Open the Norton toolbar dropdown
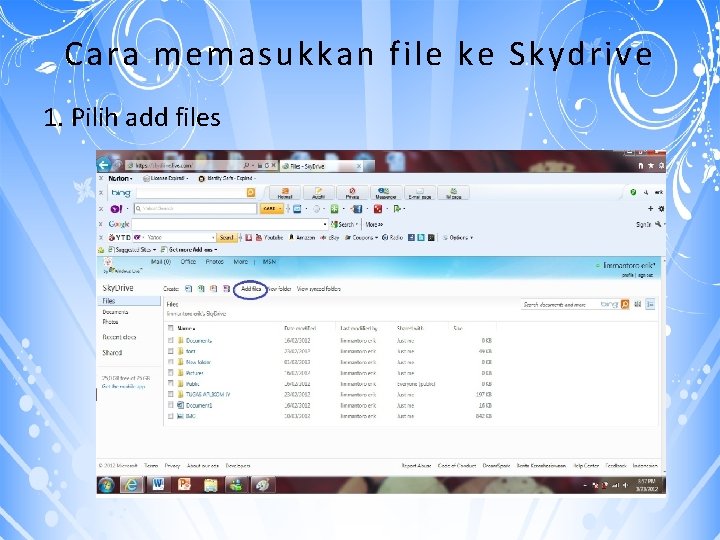This screenshot has width=720, height=540. tap(120, 178)
